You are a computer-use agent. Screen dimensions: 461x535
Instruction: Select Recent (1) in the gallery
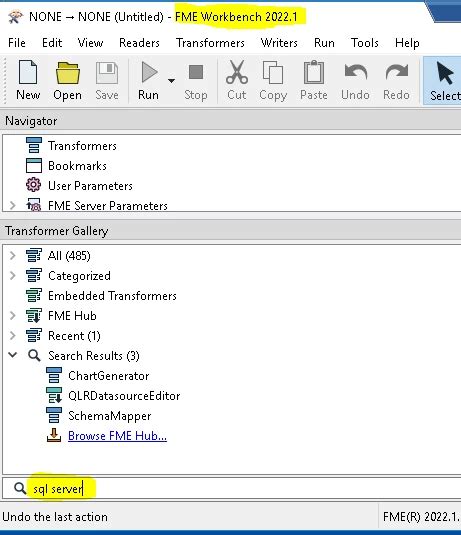pos(74,336)
